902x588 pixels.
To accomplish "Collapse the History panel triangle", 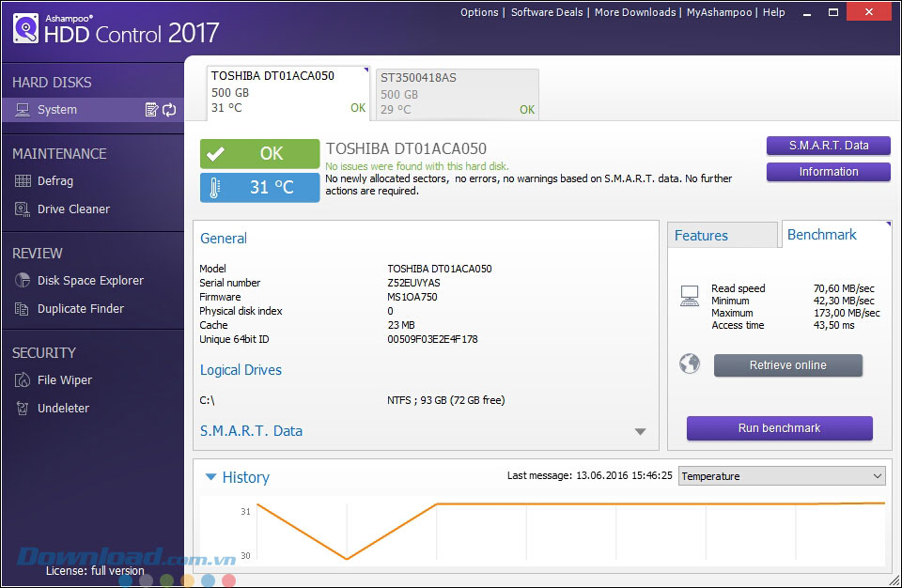I will coord(210,477).
